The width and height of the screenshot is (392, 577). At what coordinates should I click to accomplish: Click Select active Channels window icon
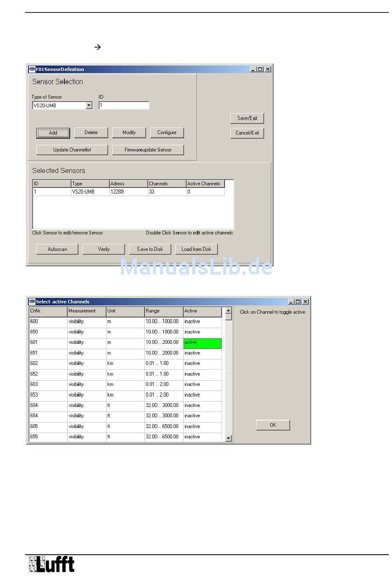point(32,302)
